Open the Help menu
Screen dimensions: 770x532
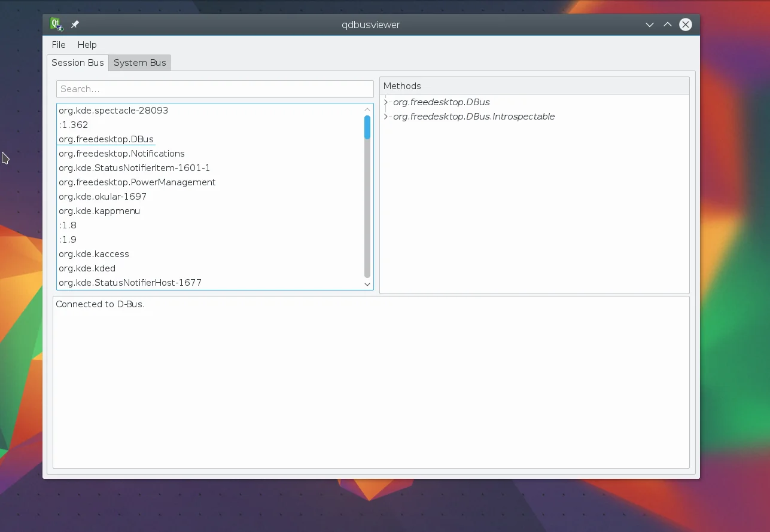point(87,45)
